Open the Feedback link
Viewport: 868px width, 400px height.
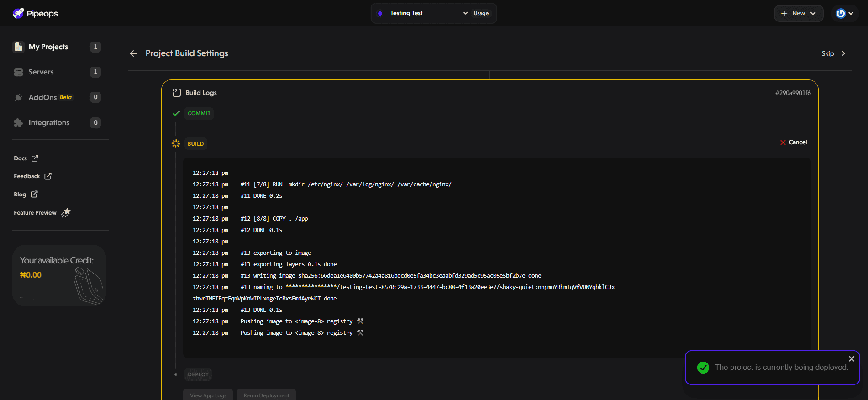pos(32,176)
